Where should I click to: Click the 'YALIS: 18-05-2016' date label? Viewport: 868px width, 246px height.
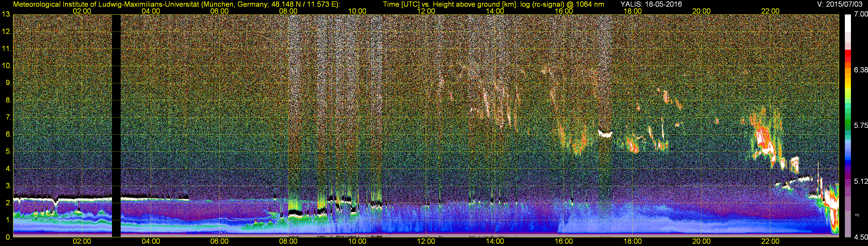[x=651, y=4]
